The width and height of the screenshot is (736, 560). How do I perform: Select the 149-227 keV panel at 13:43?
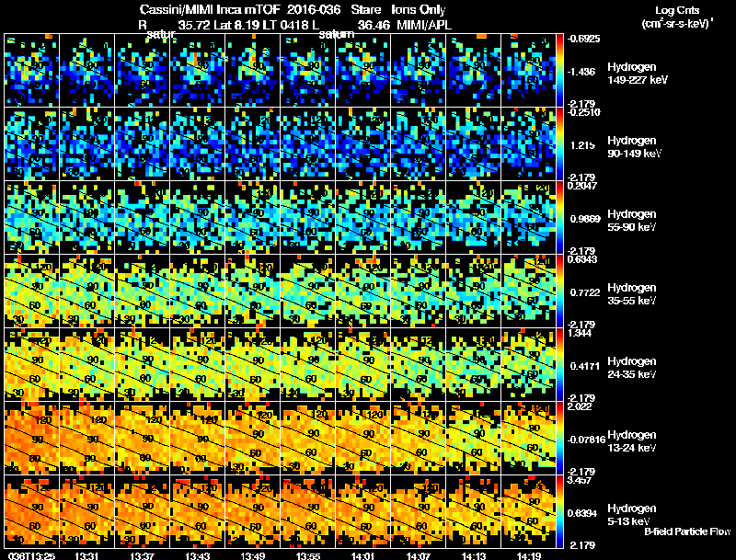(198, 71)
